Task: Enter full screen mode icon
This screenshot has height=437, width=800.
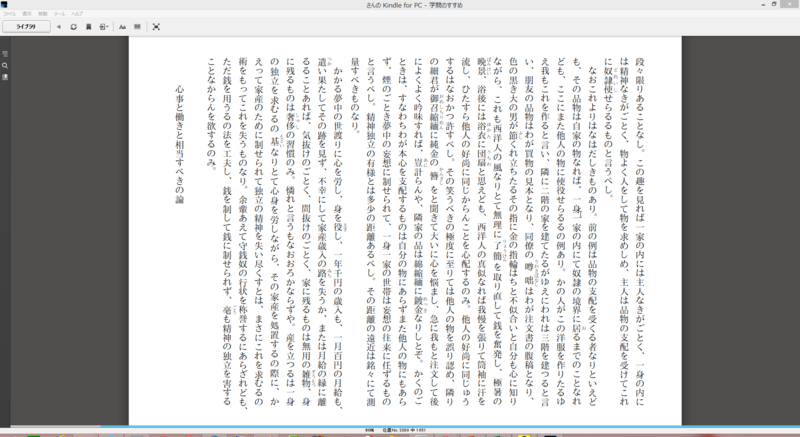Action: [x=156, y=27]
